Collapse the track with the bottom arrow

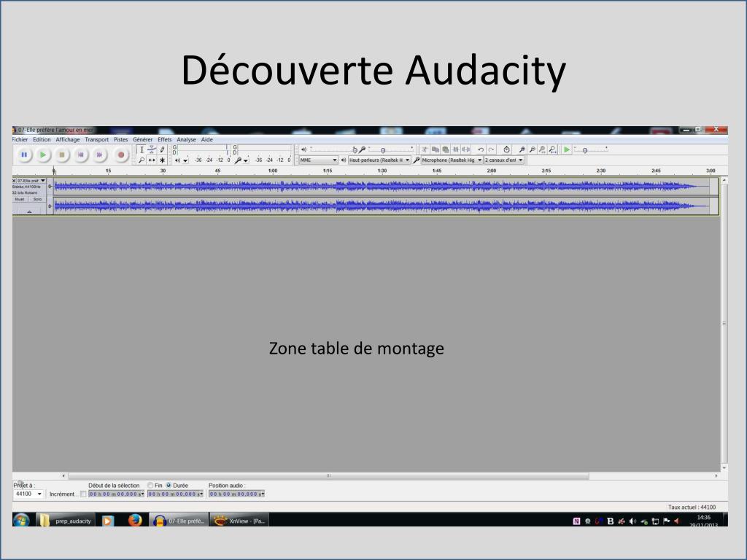click(x=29, y=211)
